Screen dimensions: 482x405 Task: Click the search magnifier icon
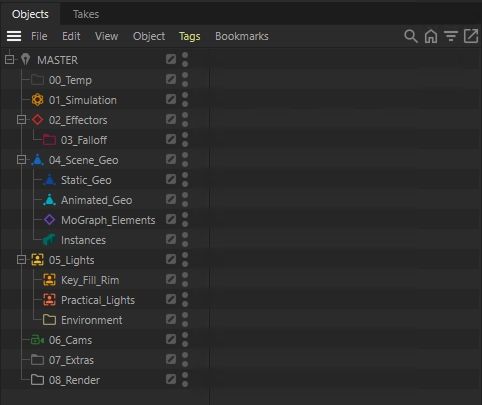pos(411,36)
